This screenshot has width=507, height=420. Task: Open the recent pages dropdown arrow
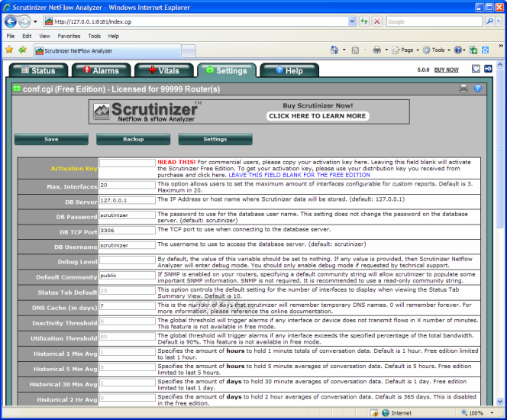[35, 21]
